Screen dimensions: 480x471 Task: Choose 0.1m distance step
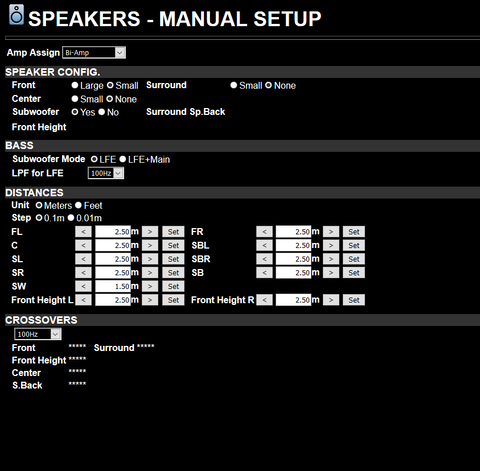point(39,218)
